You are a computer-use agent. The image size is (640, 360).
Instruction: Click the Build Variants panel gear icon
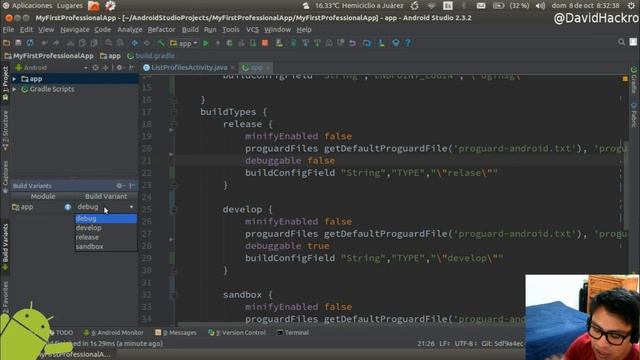119,186
